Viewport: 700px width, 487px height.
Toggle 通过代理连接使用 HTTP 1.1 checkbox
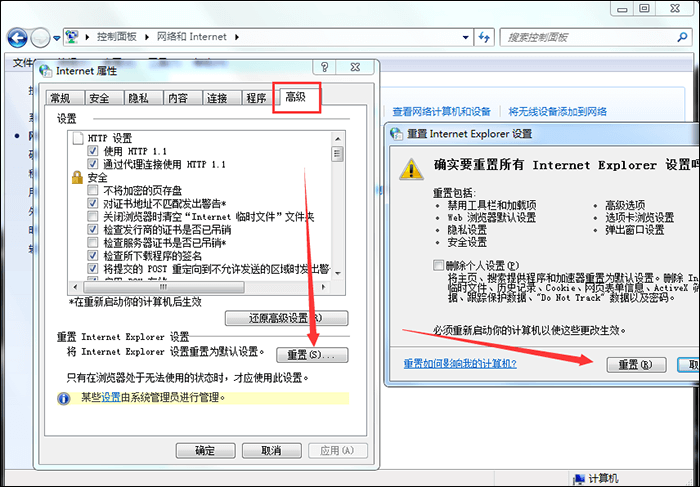[x=92, y=164]
